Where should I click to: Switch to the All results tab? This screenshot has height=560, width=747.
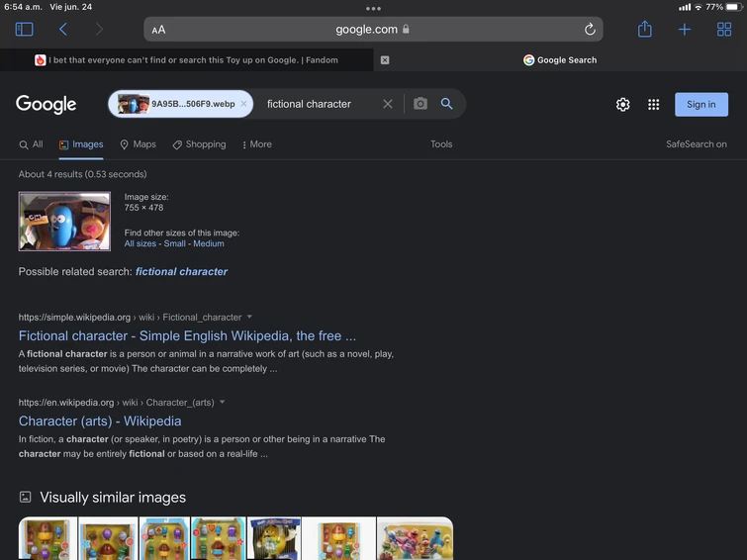31,144
